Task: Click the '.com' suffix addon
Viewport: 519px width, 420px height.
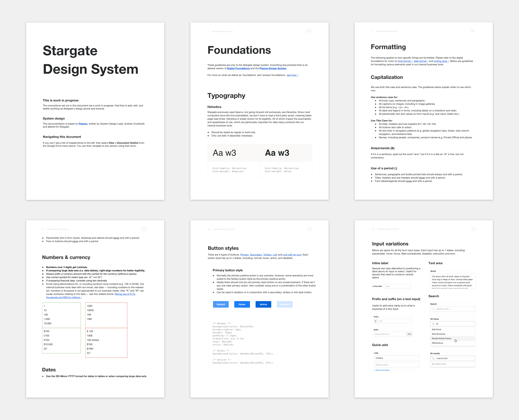Action: coord(409,334)
